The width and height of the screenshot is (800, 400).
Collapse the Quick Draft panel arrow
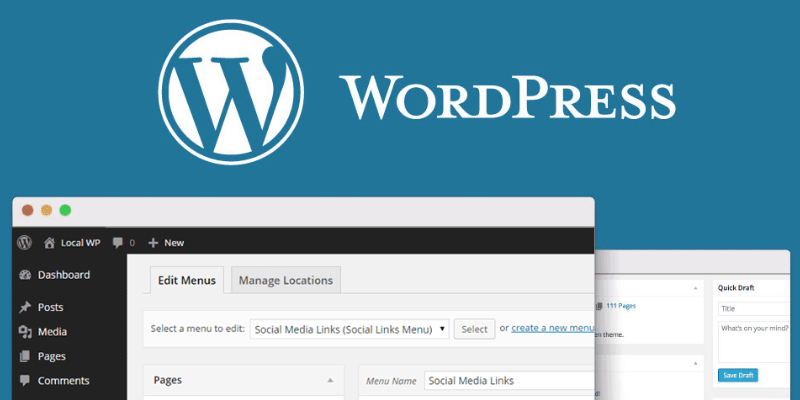(786, 288)
